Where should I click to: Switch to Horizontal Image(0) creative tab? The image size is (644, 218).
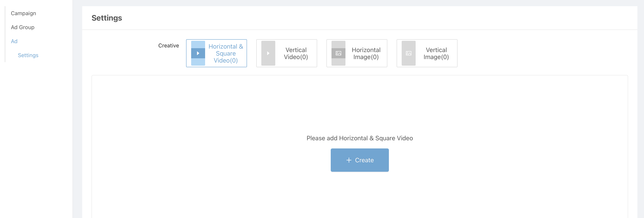[x=357, y=53]
